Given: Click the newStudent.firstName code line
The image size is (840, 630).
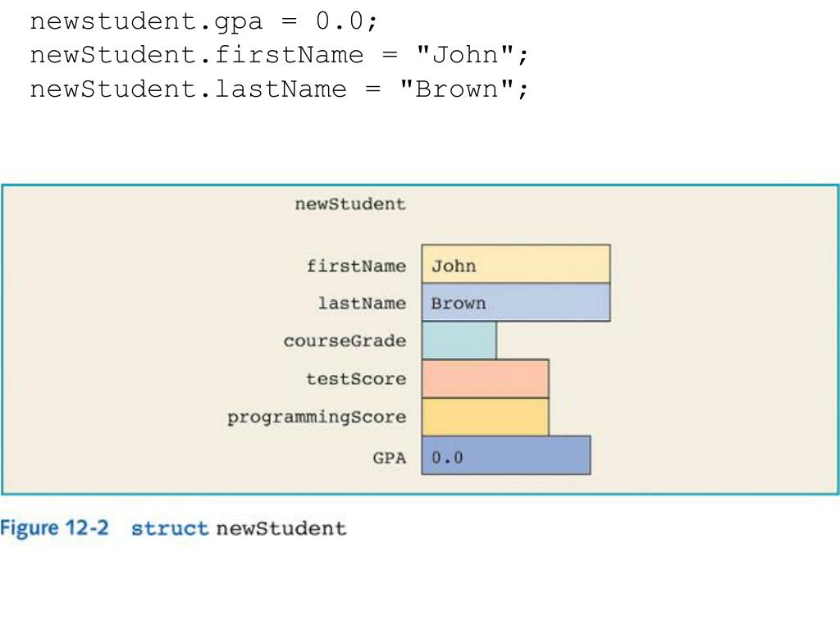Looking at the screenshot, I should (x=279, y=55).
